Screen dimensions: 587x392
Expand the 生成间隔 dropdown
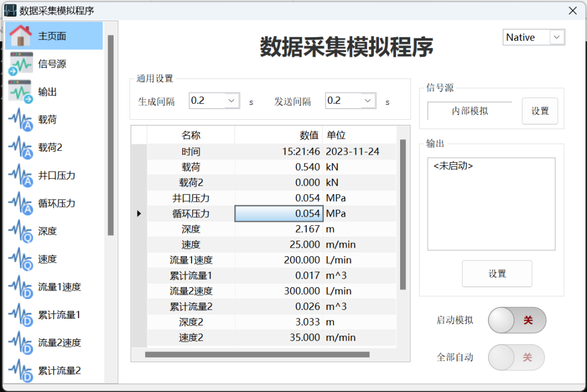pos(231,101)
